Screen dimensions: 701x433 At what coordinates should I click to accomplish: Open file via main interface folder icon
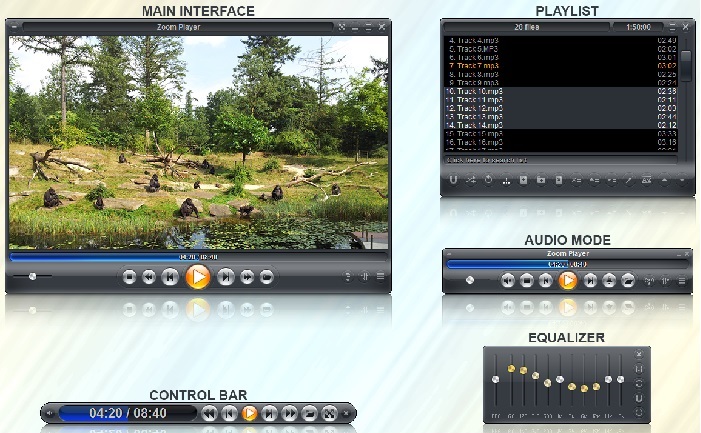click(266, 277)
